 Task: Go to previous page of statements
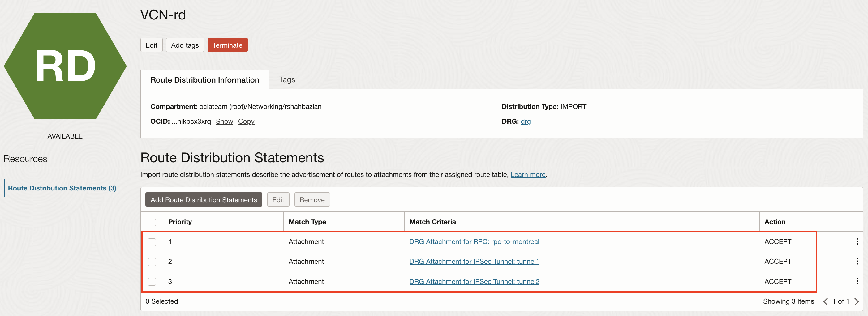click(x=826, y=301)
